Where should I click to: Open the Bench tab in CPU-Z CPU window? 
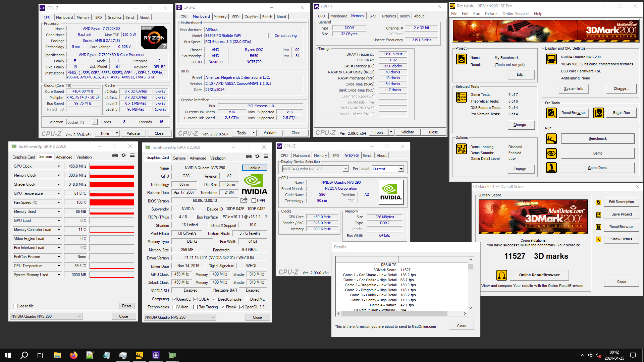(130, 17)
